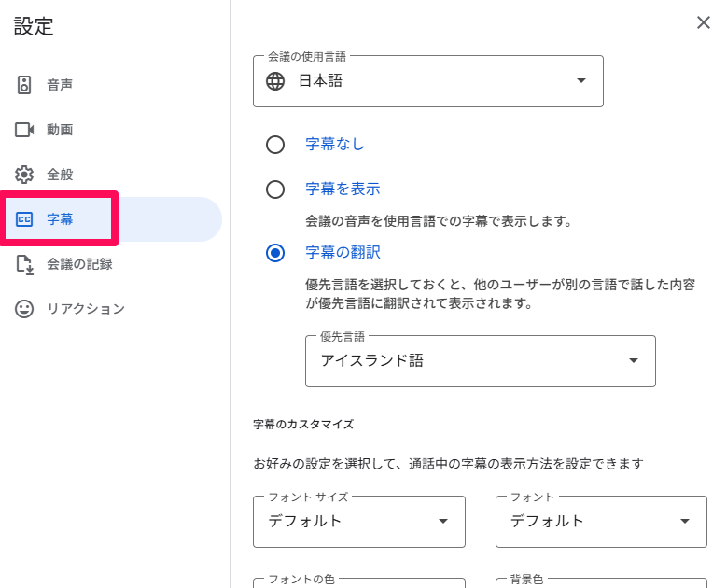Image resolution: width=727 pixels, height=588 pixels.
Task: Click the gear icon next to 全般
Action: tap(24, 175)
